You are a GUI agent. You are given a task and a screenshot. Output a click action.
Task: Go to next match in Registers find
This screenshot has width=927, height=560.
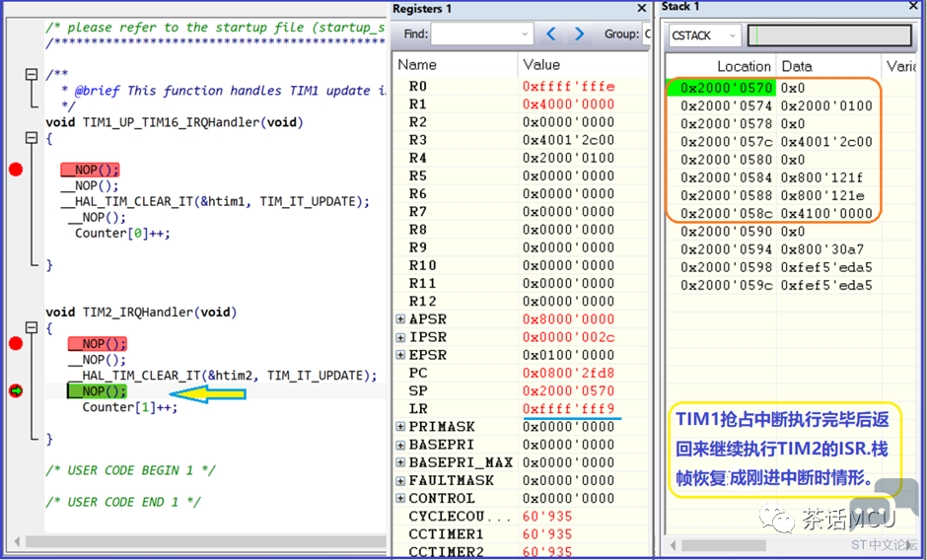[x=580, y=34]
